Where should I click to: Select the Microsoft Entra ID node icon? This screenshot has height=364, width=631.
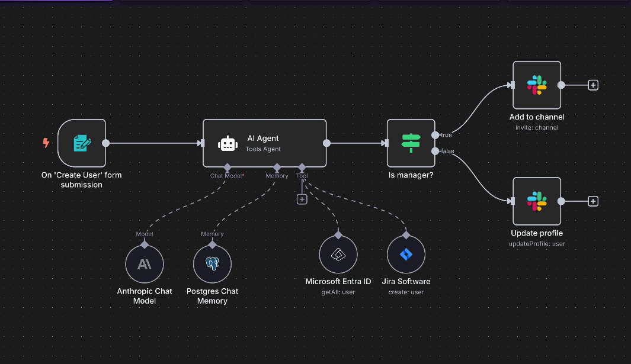[x=338, y=254]
